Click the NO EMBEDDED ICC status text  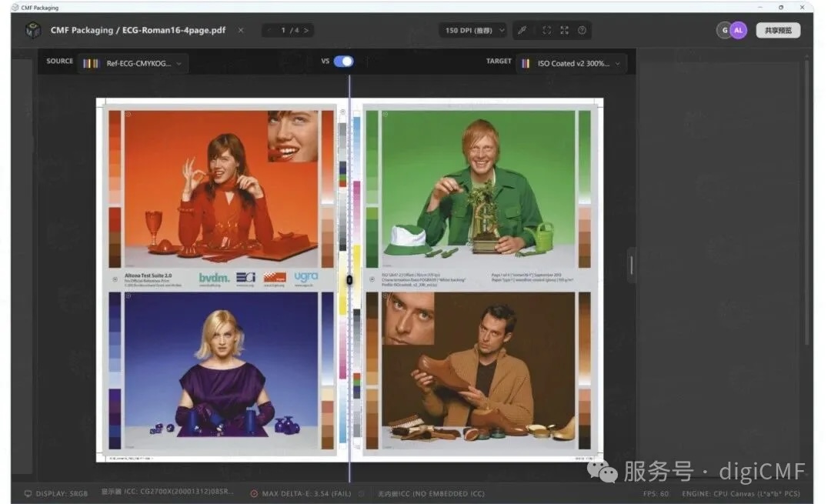(x=432, y=493)
